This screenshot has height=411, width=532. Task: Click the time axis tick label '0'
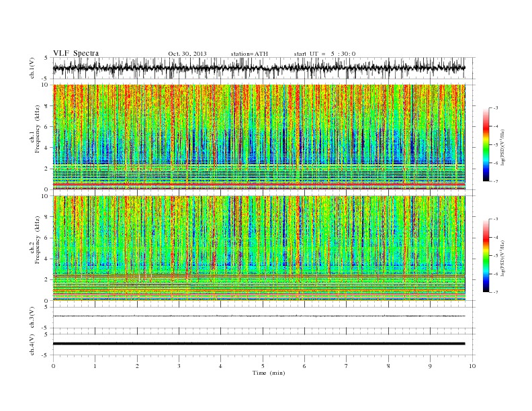(53, 366)
